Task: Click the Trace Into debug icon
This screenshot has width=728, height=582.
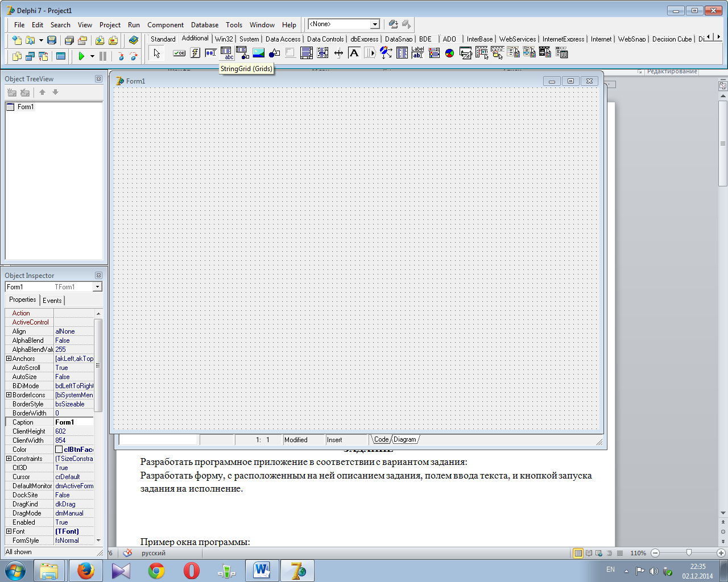Action: point(121,56)
